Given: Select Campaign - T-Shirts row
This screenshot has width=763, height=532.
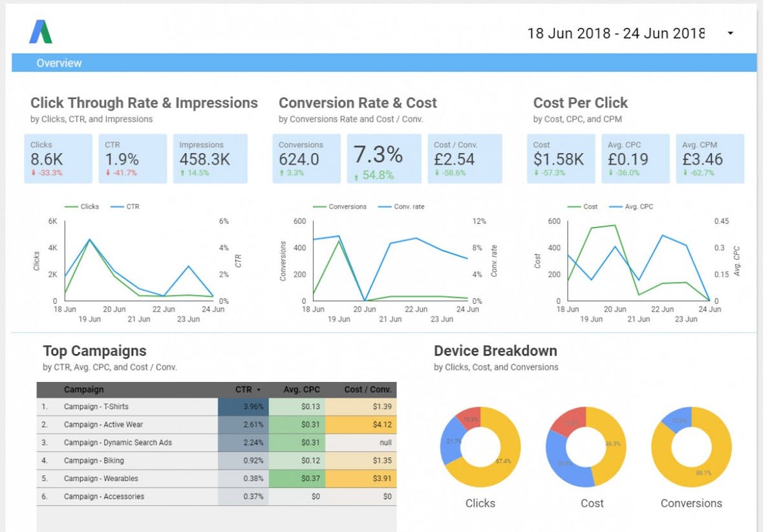Looking at the screenshot, I should click(96, 407).
